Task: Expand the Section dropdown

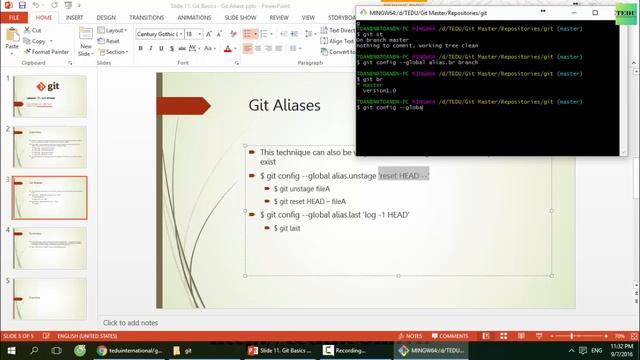Action: point(113,52)
